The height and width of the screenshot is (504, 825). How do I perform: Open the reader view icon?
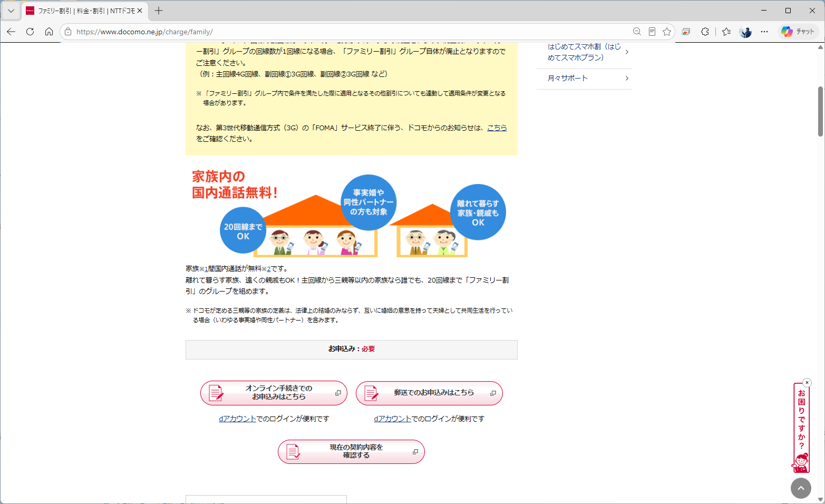point(652,32)
